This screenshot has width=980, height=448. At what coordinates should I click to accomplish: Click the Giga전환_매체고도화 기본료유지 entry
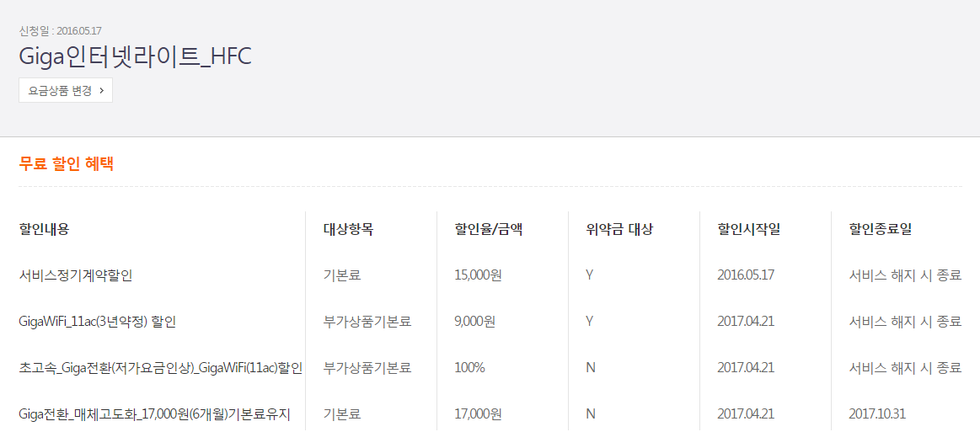click(x=155, y=414)
